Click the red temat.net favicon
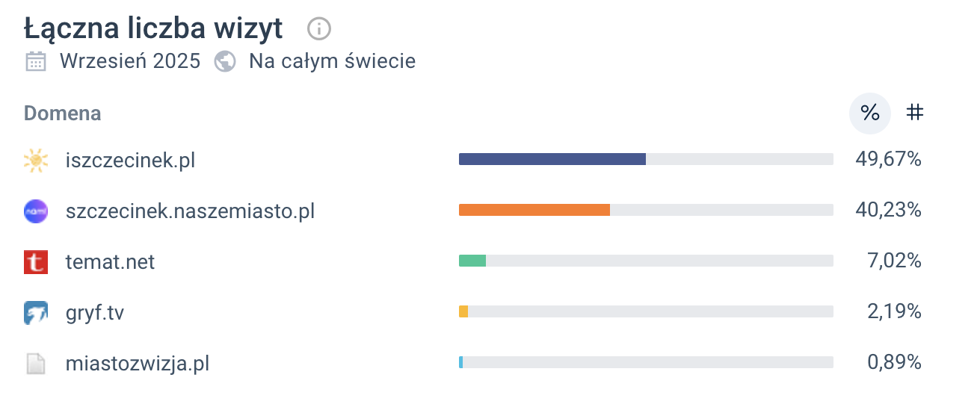The height and width of the screenshot is (413, 980). point(36,262)
